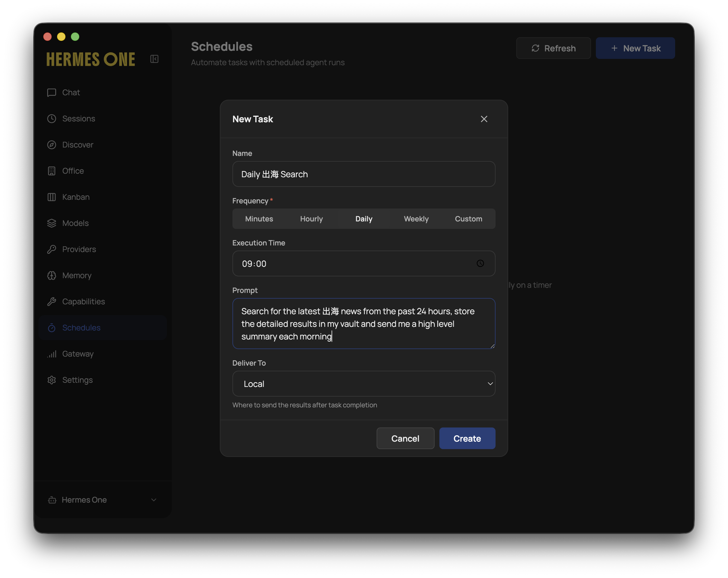
Task: Navigate to Kanban board
Action: 103,197
